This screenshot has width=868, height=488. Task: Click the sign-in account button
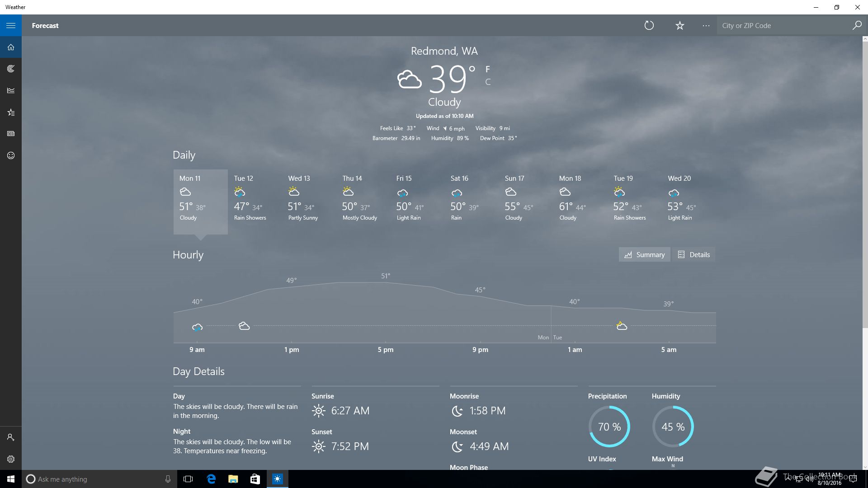(x=11, y=437)
